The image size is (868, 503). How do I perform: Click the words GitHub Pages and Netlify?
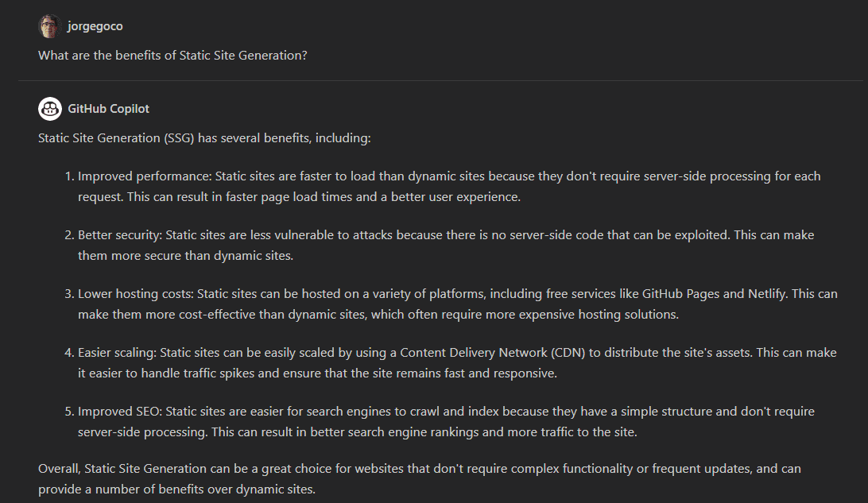pos(714,294)
